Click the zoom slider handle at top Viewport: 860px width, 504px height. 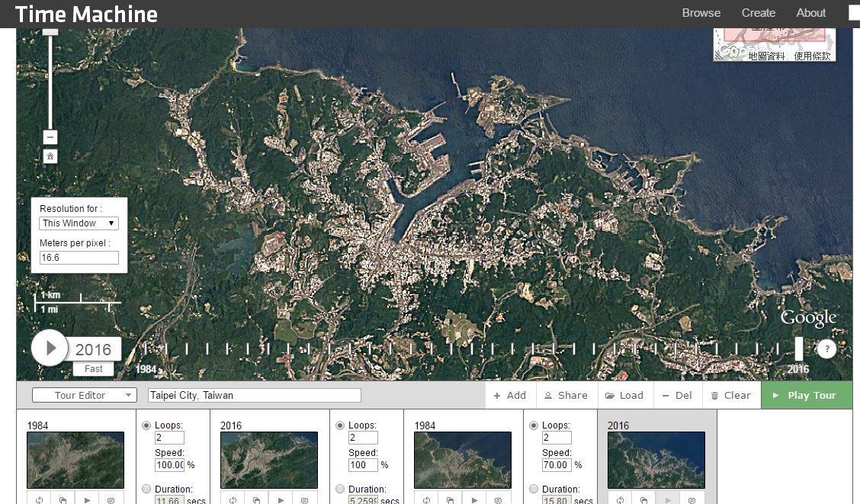tap(50, 32)
